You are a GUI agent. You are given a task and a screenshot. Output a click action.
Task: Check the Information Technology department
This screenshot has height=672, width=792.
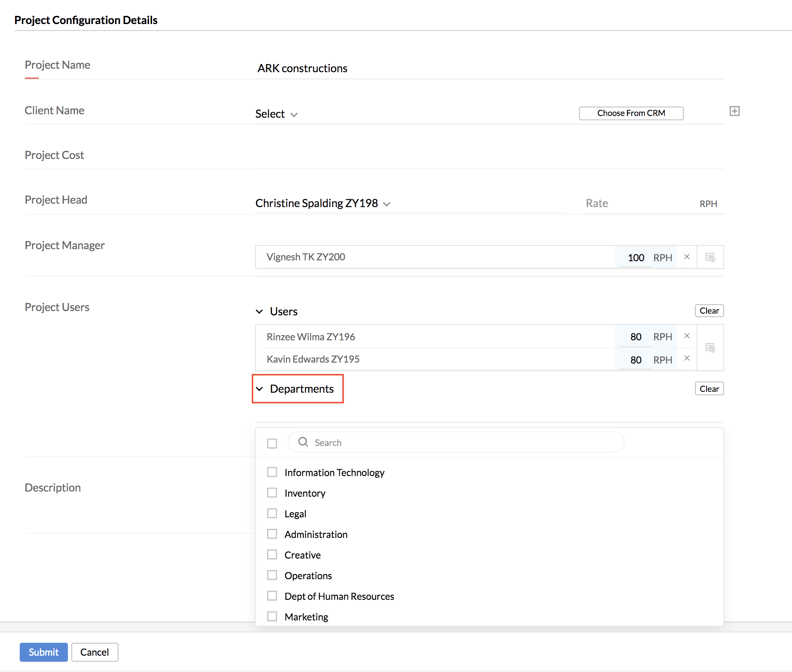click(272, 472)
